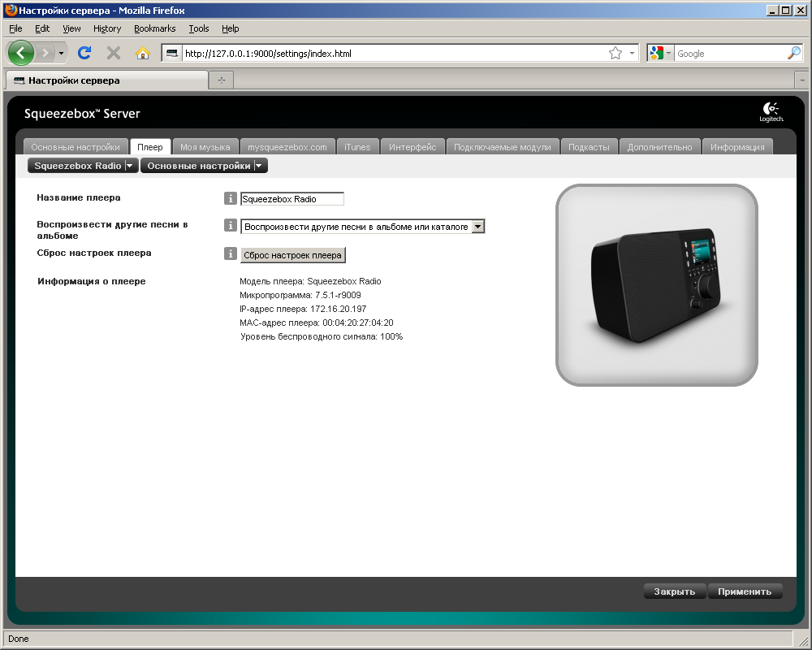
Task: Click the player name field Squeezebox Radio
Action: click(292, 199)
